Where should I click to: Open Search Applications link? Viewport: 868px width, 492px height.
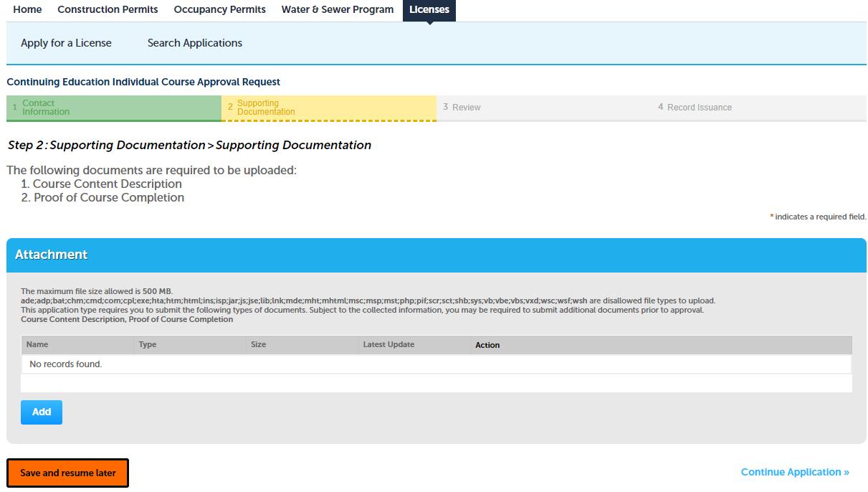[195, 43]
